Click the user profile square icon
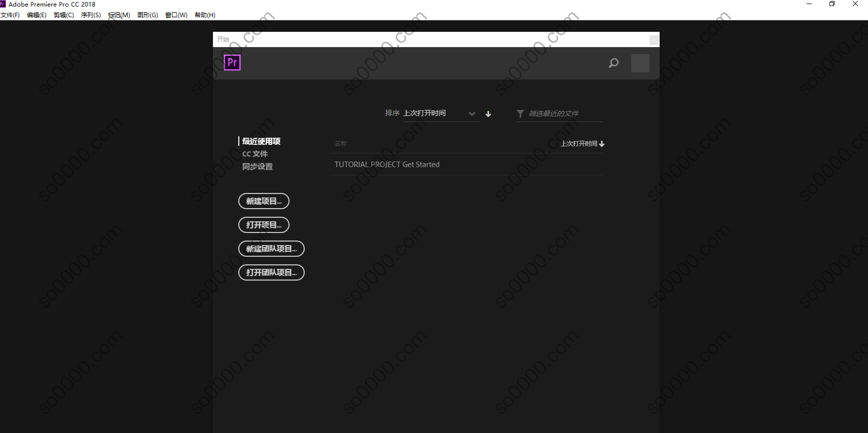This screenshot has width=868, height=433. pos(640,63)
